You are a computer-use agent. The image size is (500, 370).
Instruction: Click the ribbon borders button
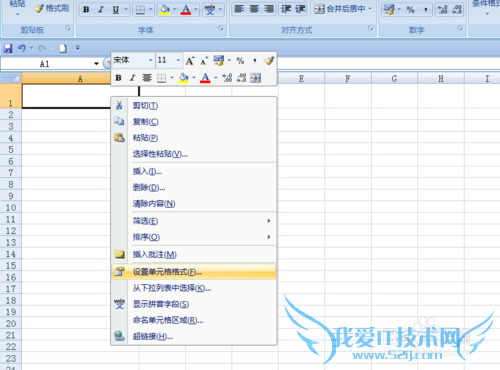[140, 10]
